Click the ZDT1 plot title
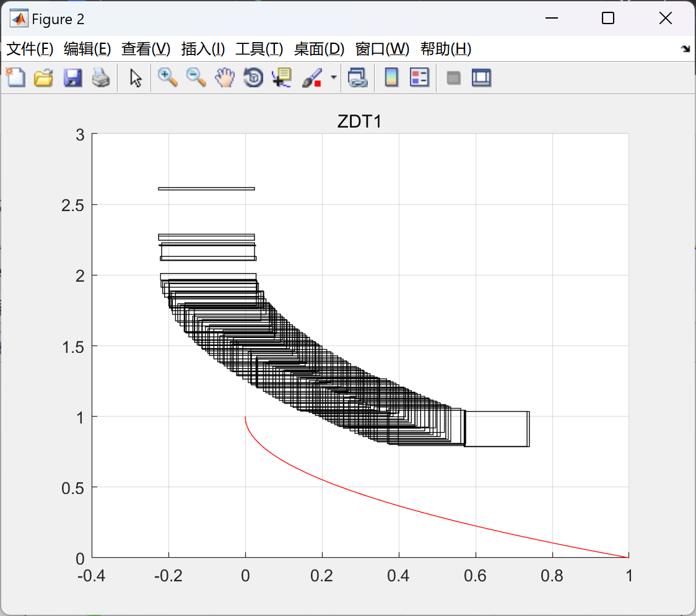This screenshot has width=696, height=616. (x=360, y=121)
